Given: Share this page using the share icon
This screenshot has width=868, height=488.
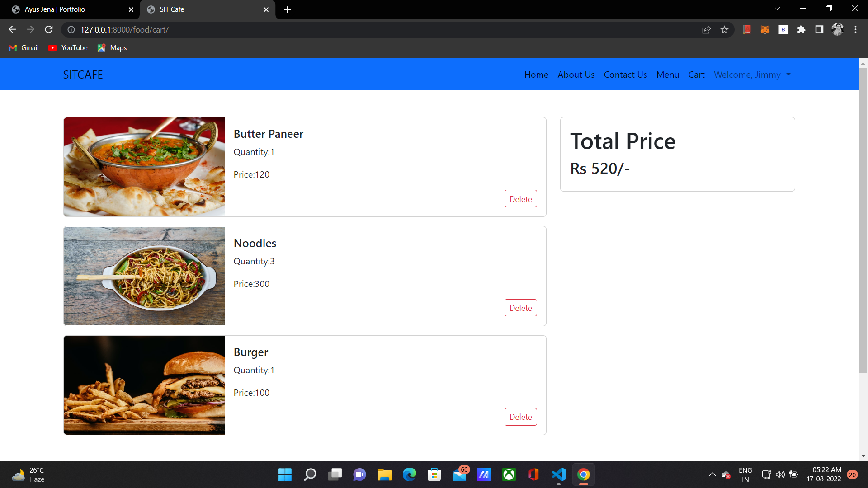Looking at the screenshot, I should click(x=706, y=30).
